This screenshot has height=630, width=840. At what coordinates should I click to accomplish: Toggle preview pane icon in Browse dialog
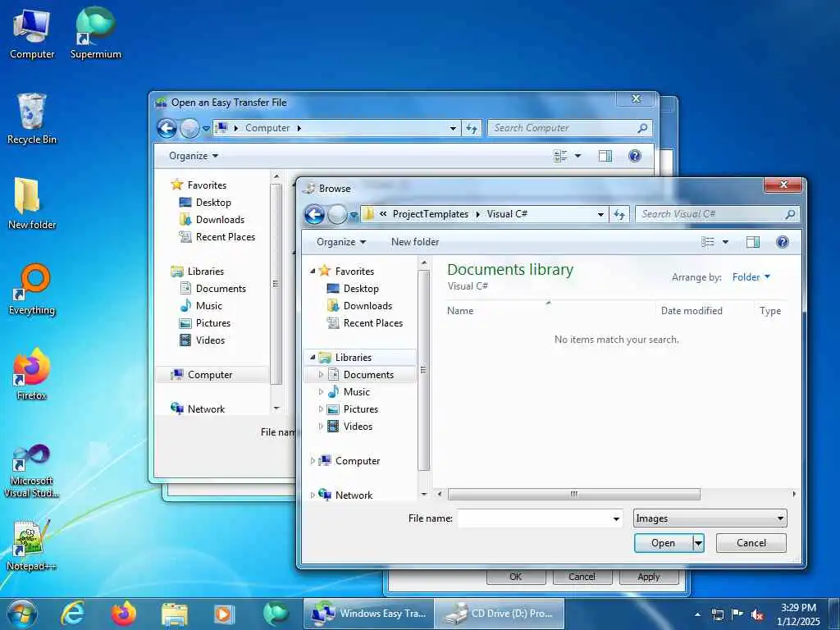pyautogui.click(x=753, y=242)
